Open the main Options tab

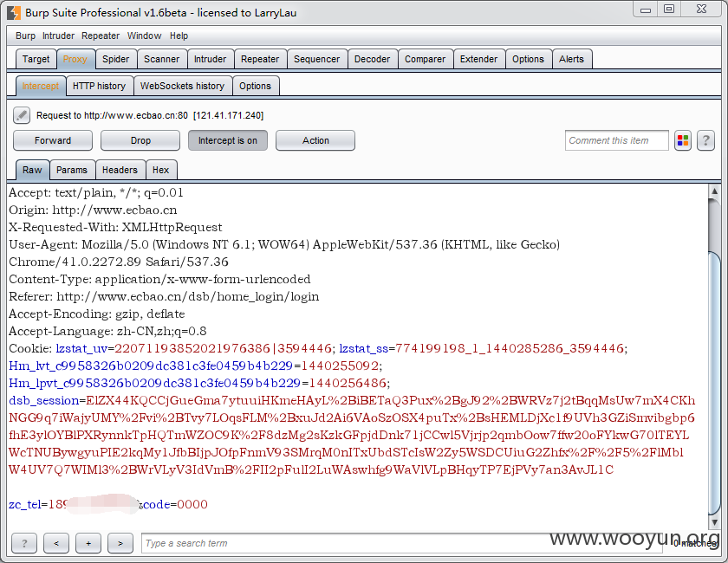click(528, 59)
